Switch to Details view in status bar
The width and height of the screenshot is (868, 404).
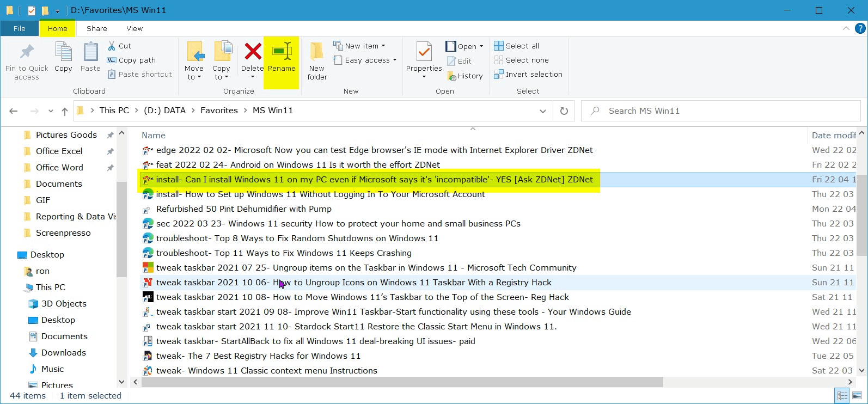point(842,396)
